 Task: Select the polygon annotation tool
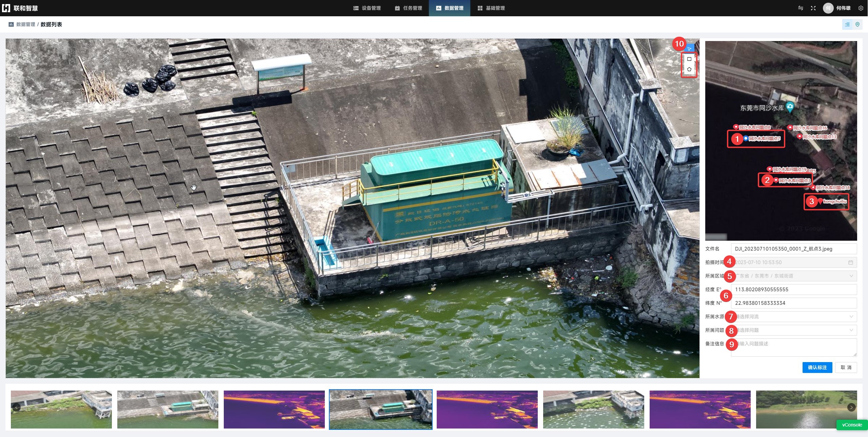(689, 69)
